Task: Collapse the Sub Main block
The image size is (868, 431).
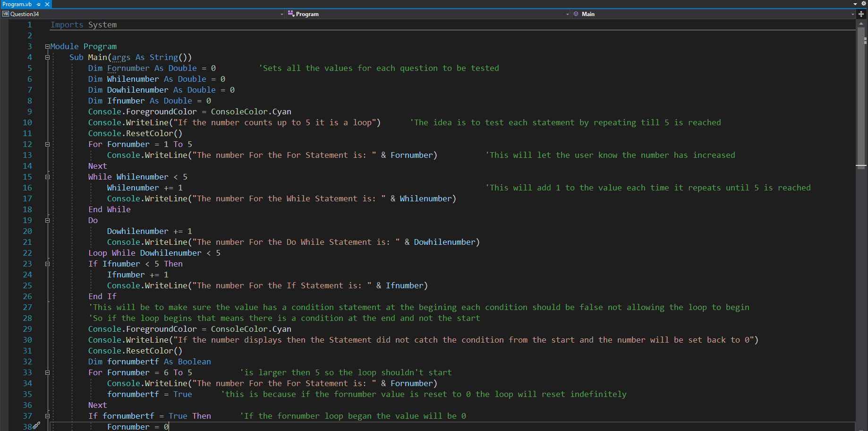Action: [47, 57]
